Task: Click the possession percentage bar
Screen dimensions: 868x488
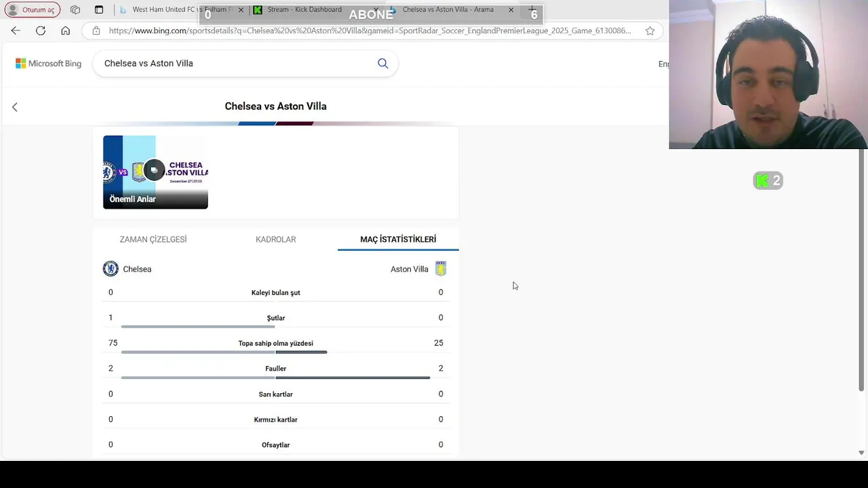Action: tap(224, 352)
